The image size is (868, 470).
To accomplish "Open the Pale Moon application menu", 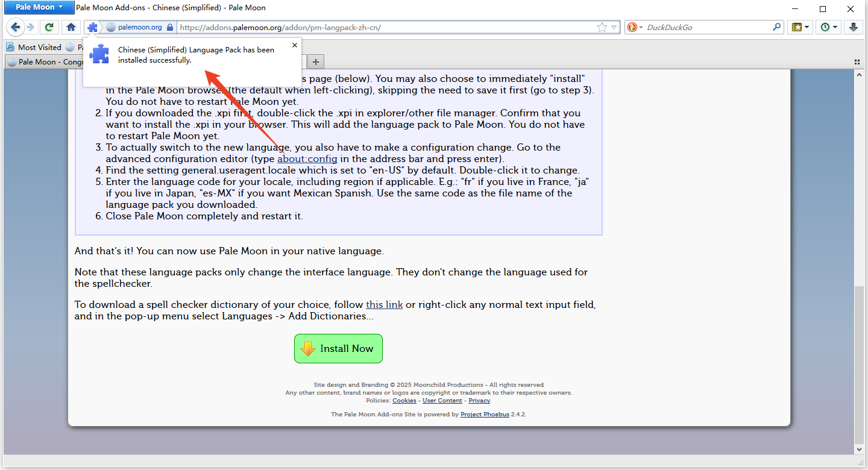I will click(38, 8).
